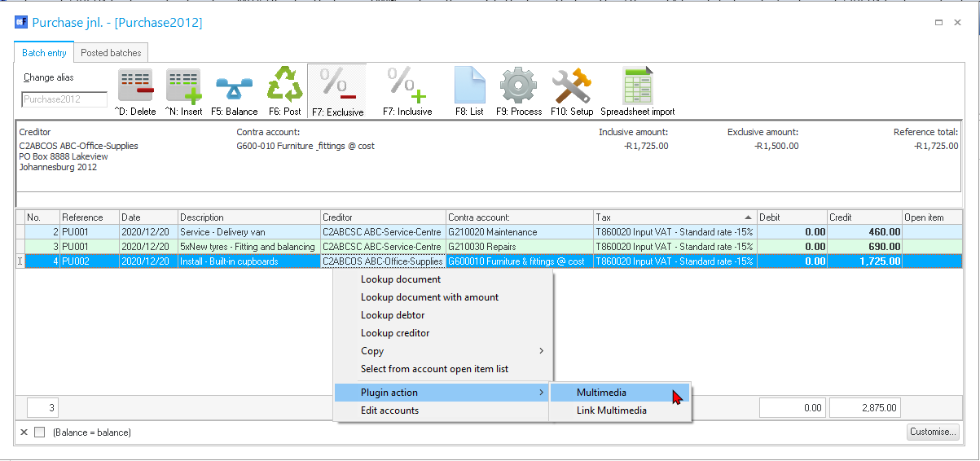
Task: Launch the Spreadsheet import icon
Action: [637, 86]
